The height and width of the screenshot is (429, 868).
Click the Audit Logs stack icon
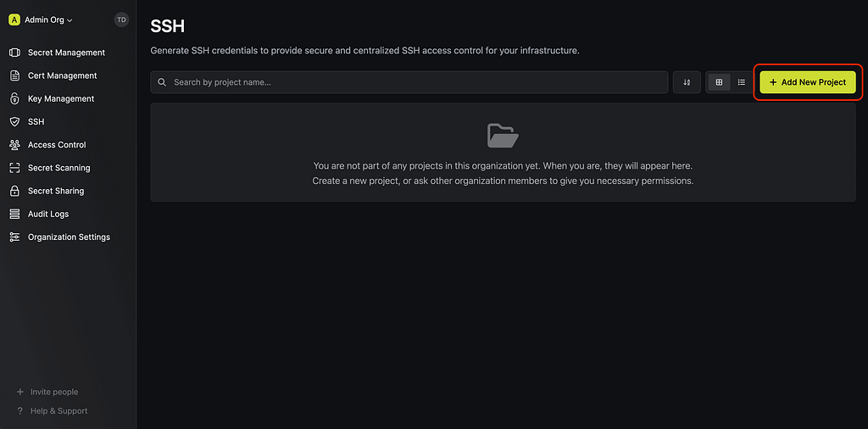click(15, 214)
